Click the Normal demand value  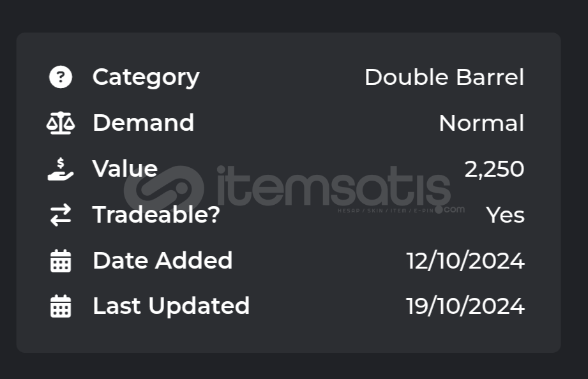(x=481, y=123)
